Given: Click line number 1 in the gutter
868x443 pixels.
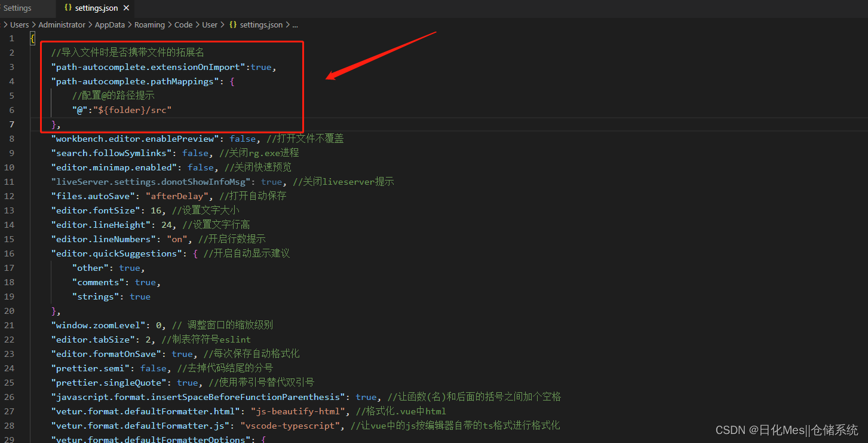Looking at the screenshot, I should 11,38.
